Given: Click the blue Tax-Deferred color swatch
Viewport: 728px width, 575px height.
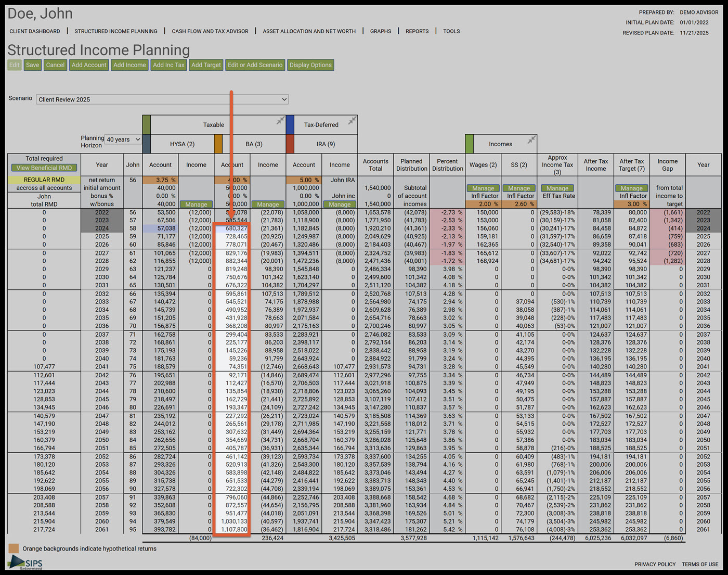Looking at the screenshot, I should point(290,125).
